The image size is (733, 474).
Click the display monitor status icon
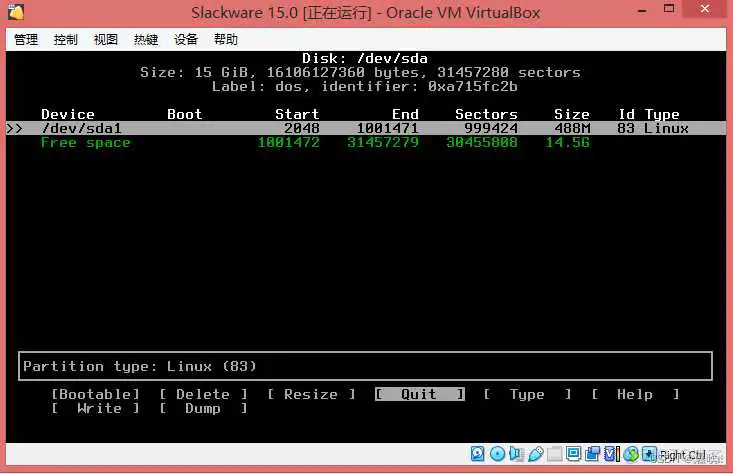573,453
